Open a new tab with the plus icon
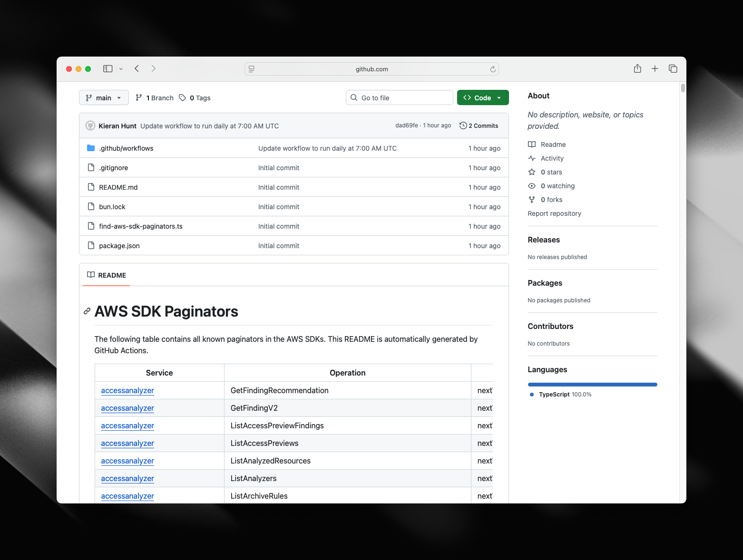 [x=655, y=69]
